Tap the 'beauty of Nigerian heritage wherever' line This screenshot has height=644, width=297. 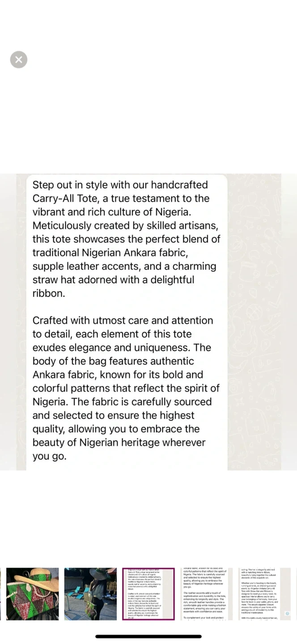click(x=119, y=443)
